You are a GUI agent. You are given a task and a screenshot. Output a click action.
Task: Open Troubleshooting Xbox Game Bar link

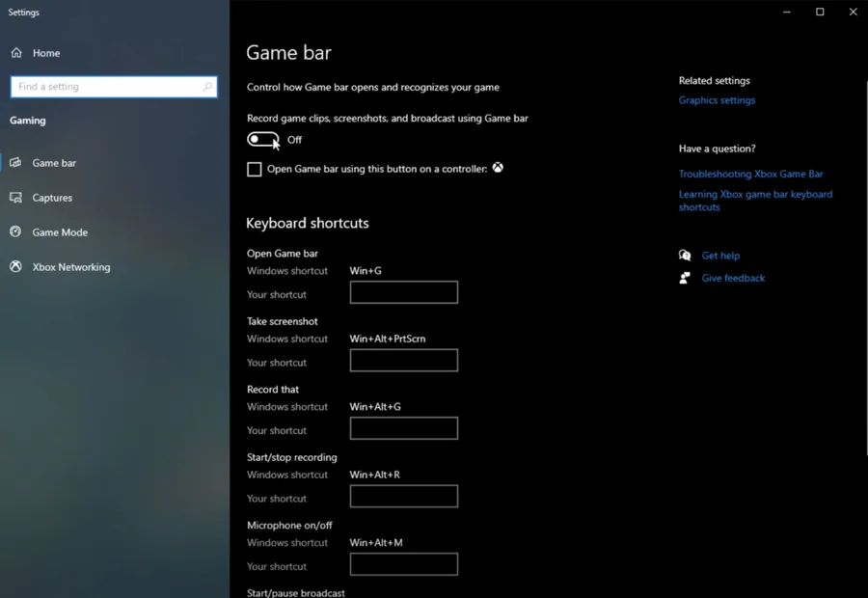[750, 174]
